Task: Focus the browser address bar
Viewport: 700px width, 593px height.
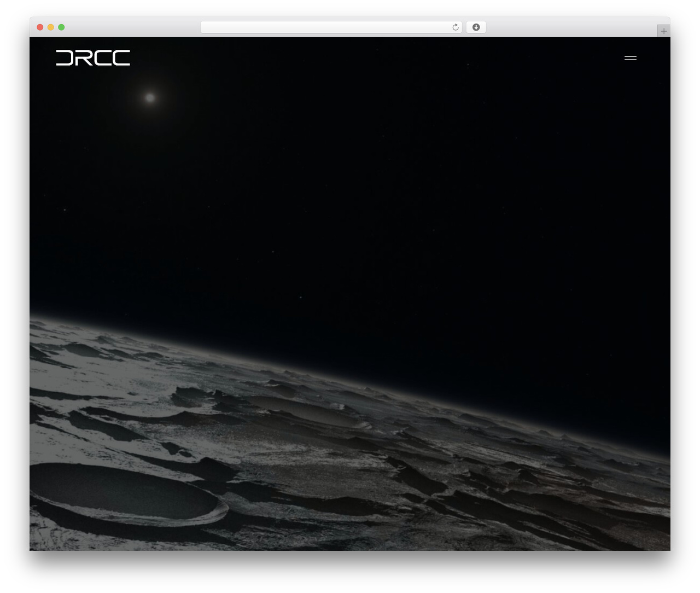Action: tap(331, 27)
